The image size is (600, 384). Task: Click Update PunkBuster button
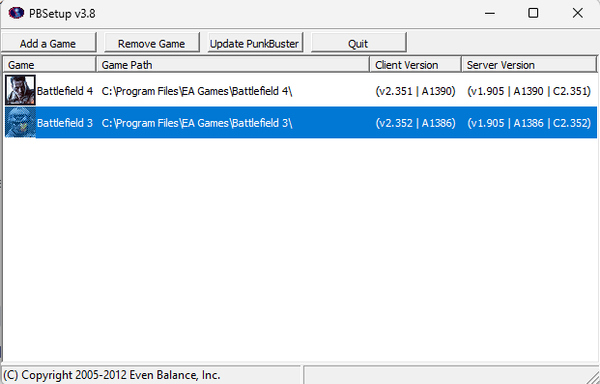[x=255, y=42]
